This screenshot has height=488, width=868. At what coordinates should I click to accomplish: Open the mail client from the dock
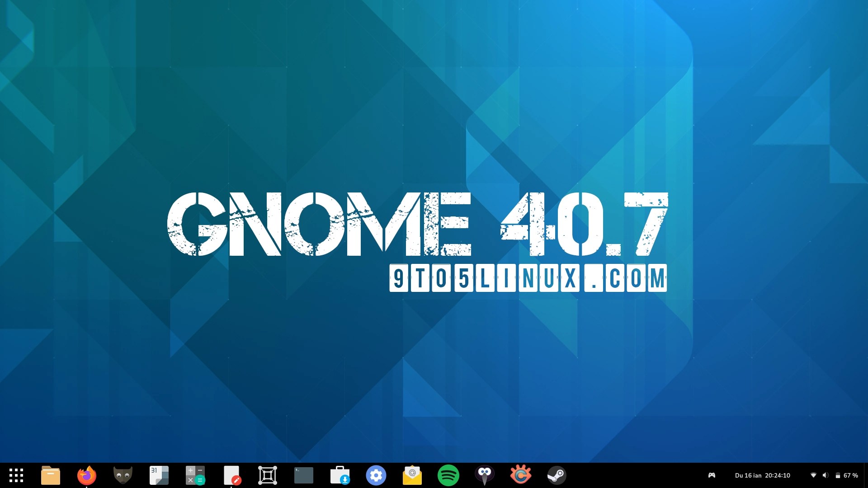coord(412,475)
